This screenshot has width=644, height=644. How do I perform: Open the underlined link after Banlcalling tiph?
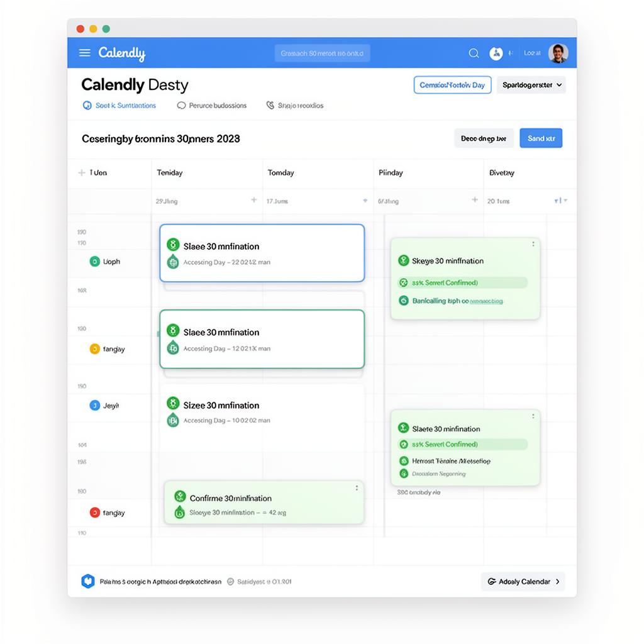click(x=486, y=301)
